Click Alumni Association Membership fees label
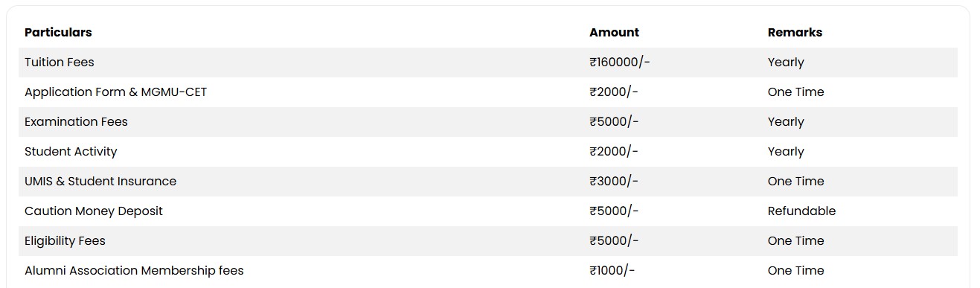The width and height of the screenshot is (980, 288). coord(134,271)
